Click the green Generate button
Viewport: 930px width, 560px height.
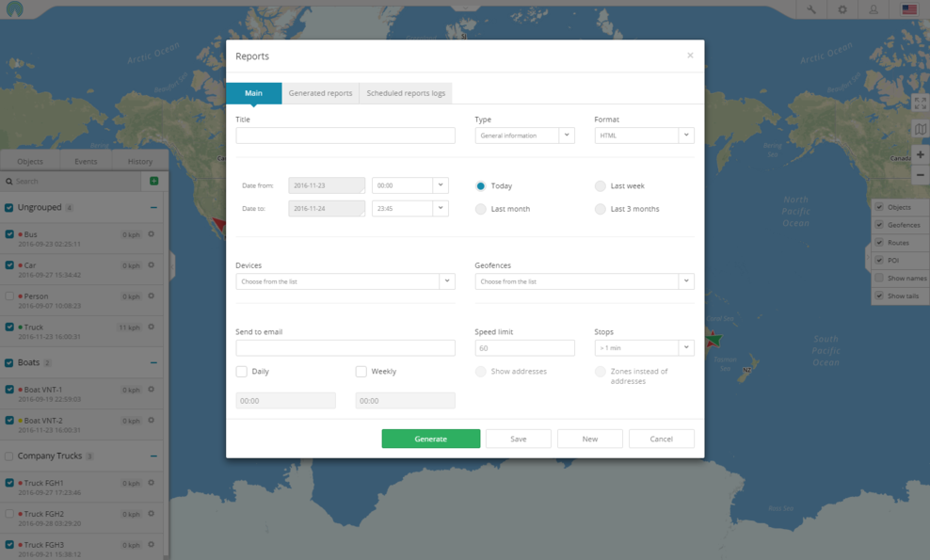click(430, 439)
